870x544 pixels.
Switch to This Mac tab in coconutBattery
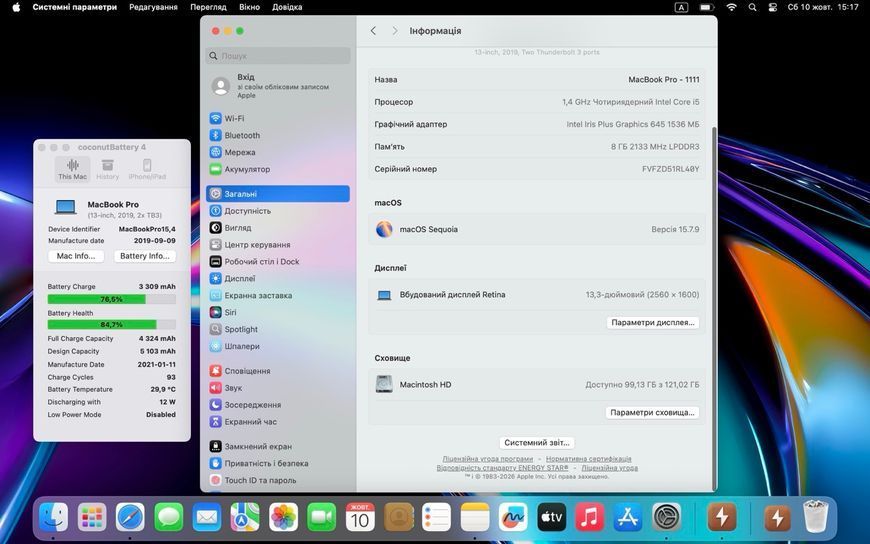click(73, 169)
